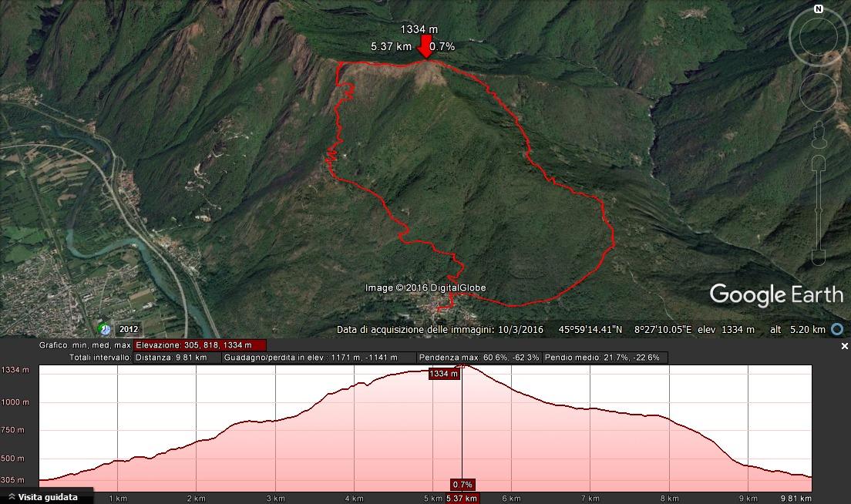Click the Distanza 9.81 km box
This screenshot has width=851, height=504.
pos(177,358)
